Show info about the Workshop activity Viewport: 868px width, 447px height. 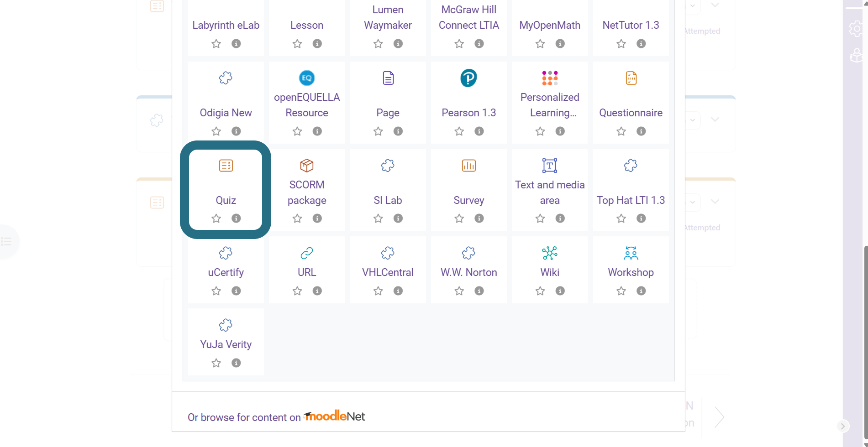[641, 291]
